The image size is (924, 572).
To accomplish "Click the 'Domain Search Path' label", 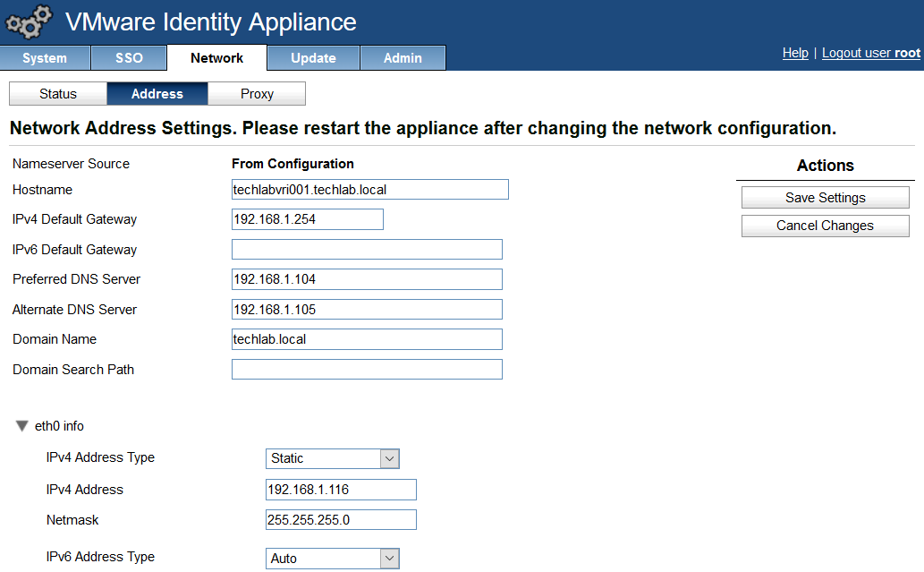I will point(73,370).
